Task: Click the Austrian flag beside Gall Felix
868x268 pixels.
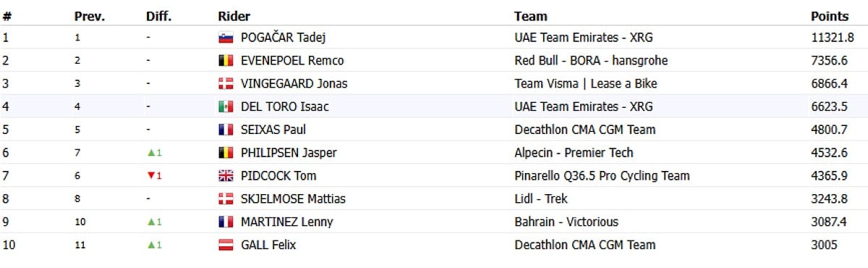Action: click(226, 245)
